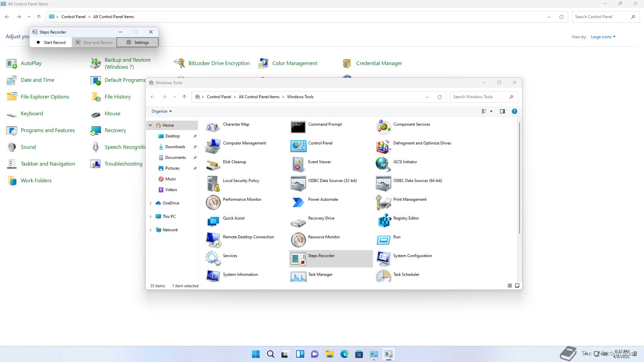Open Character Map tool icon

[213, 127]
